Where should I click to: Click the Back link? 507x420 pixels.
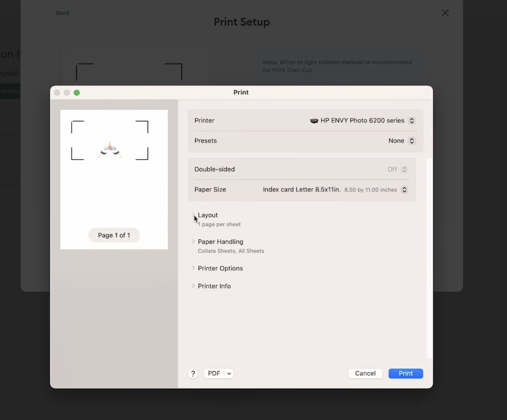tap(63, 13)
